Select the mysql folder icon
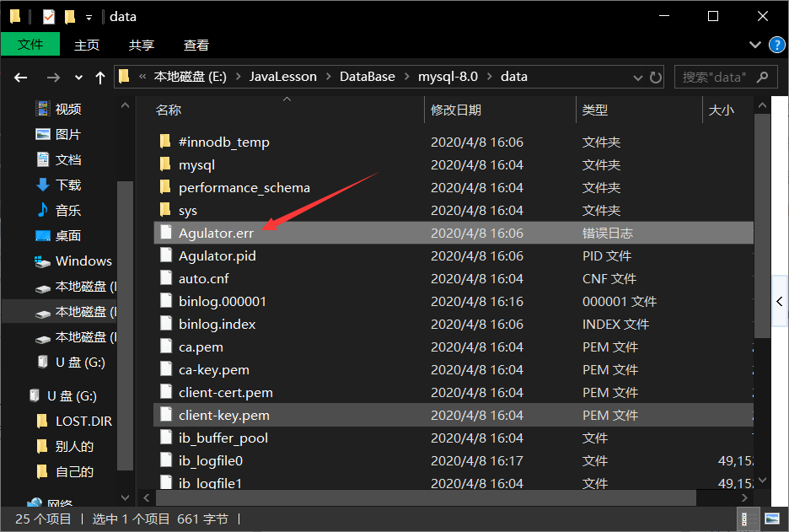Viewport: 789px width, 532px height. (x=165, y=164)
